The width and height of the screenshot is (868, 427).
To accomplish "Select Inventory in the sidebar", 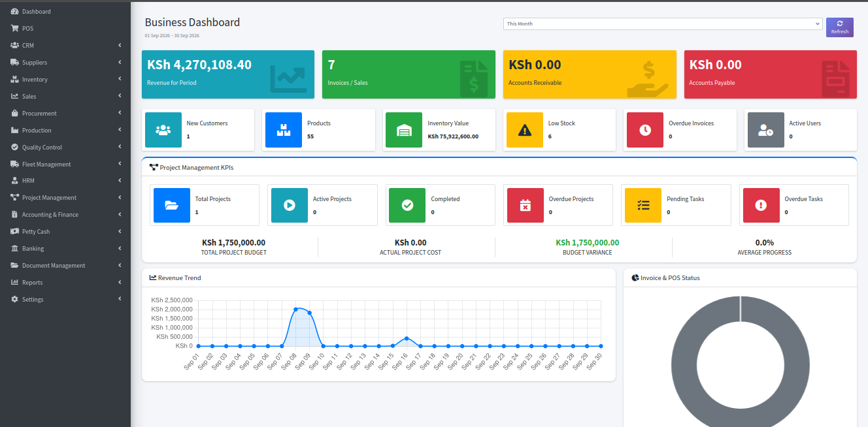I will (x=65, y=80).
